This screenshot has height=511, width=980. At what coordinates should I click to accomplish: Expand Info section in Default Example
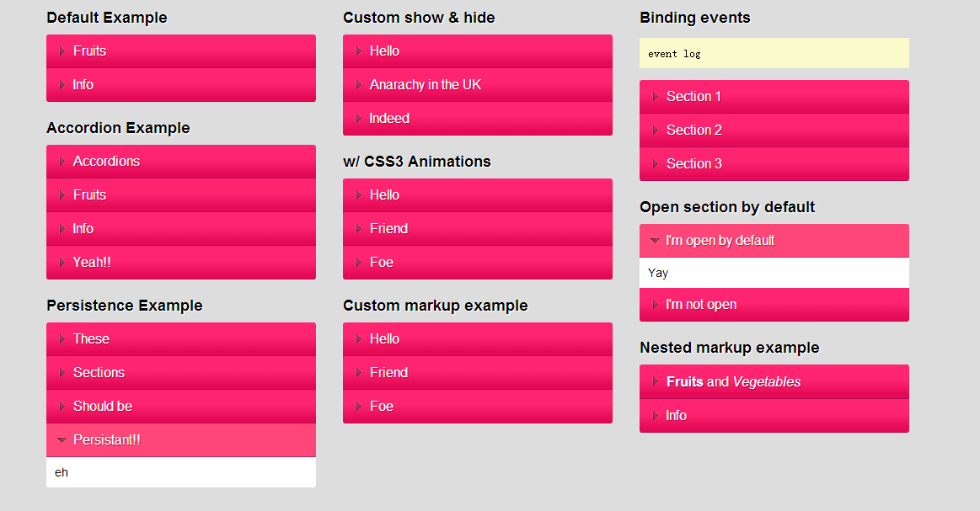pyautogui.click(x=181, y=85)
